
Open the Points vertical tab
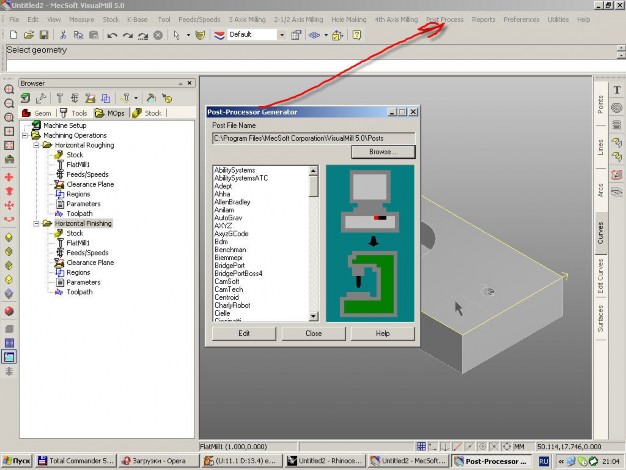(600, 105)
